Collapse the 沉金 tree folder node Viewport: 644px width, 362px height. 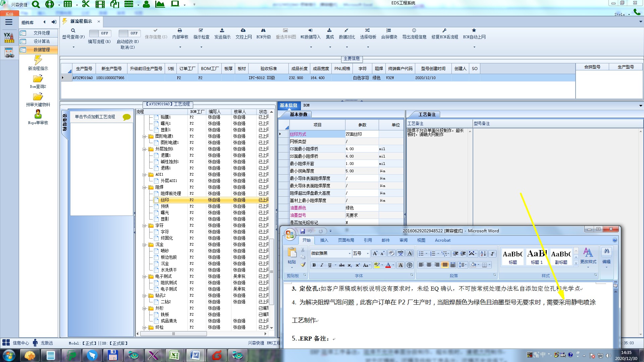tap(144, 245)
